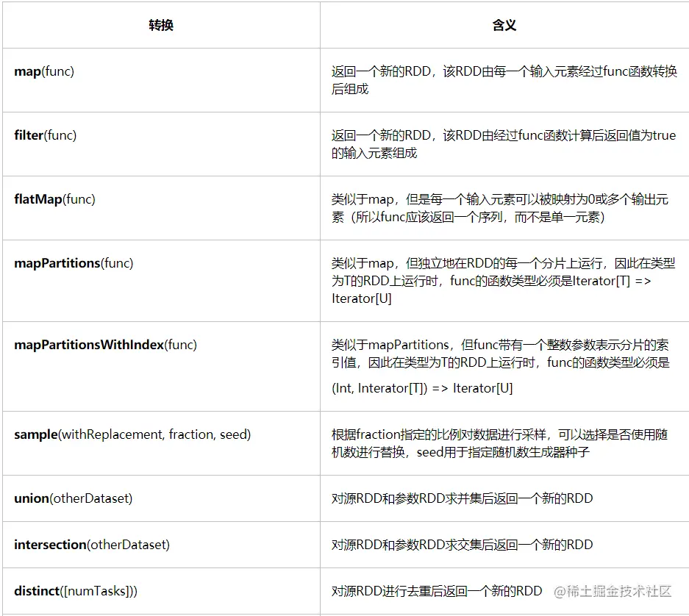Click the 含义 column header

[504, 25]
